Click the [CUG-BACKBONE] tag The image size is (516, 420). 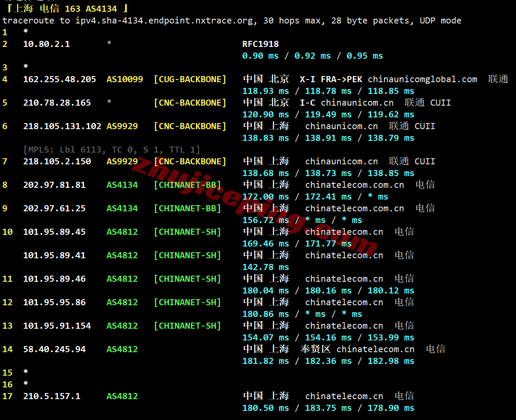(190, 79)
